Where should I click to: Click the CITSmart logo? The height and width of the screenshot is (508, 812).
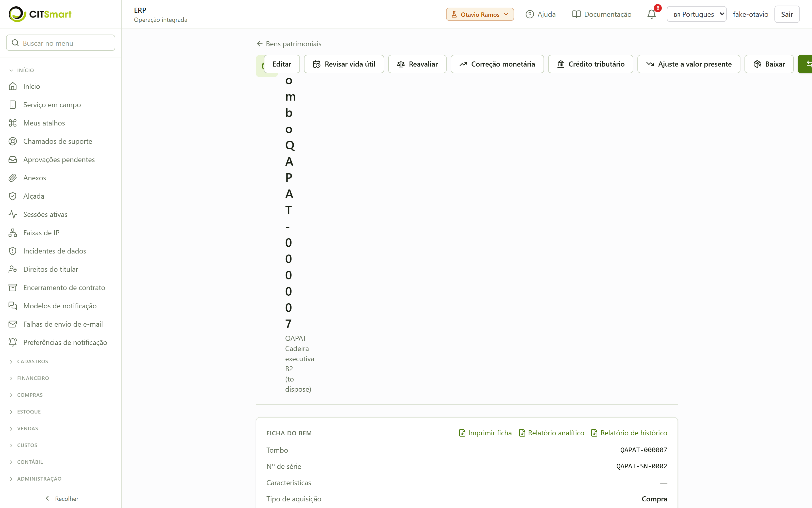point(40,14)
